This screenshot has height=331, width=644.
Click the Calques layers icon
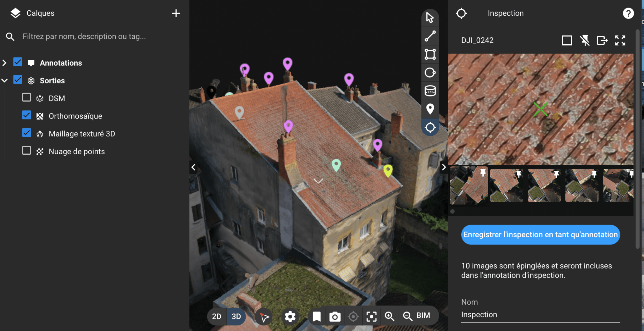[15, 13]
